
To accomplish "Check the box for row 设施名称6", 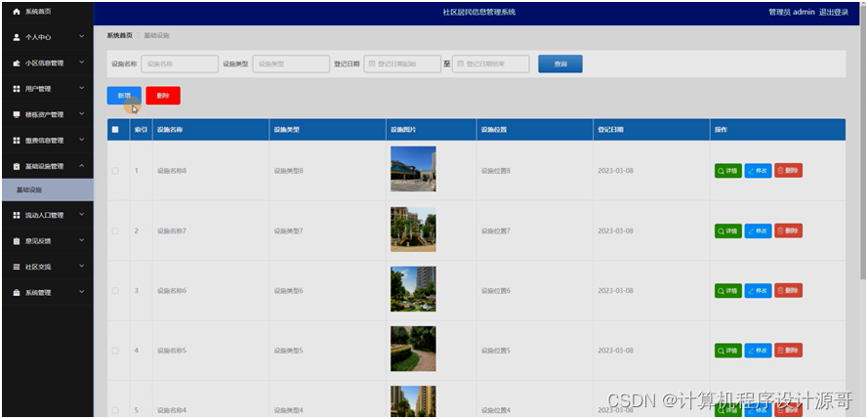I will (115, 291).
